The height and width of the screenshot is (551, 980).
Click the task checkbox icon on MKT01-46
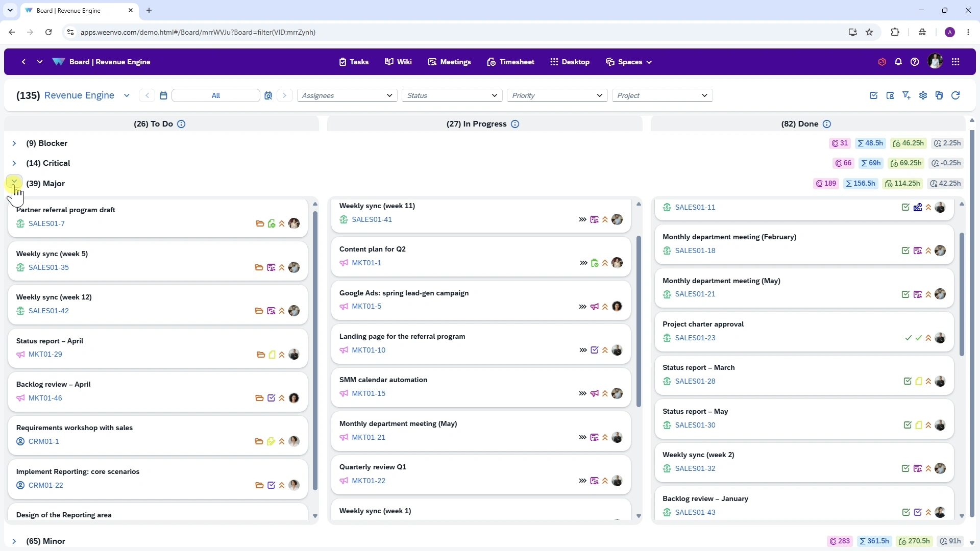tap(272, 398)
